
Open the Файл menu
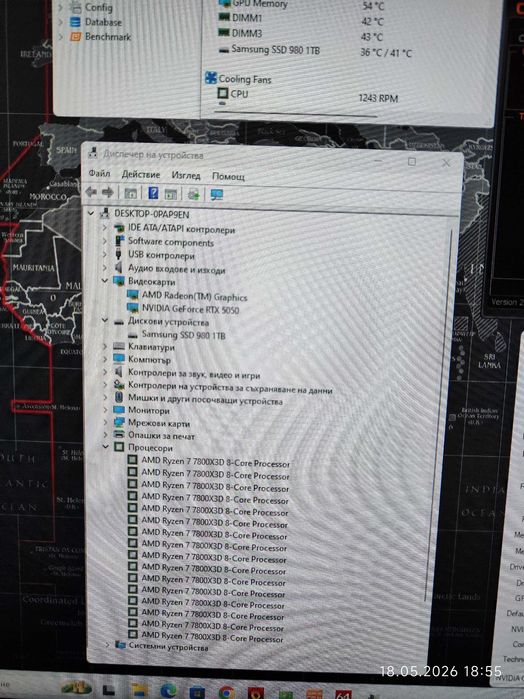(x=99, y=173)
